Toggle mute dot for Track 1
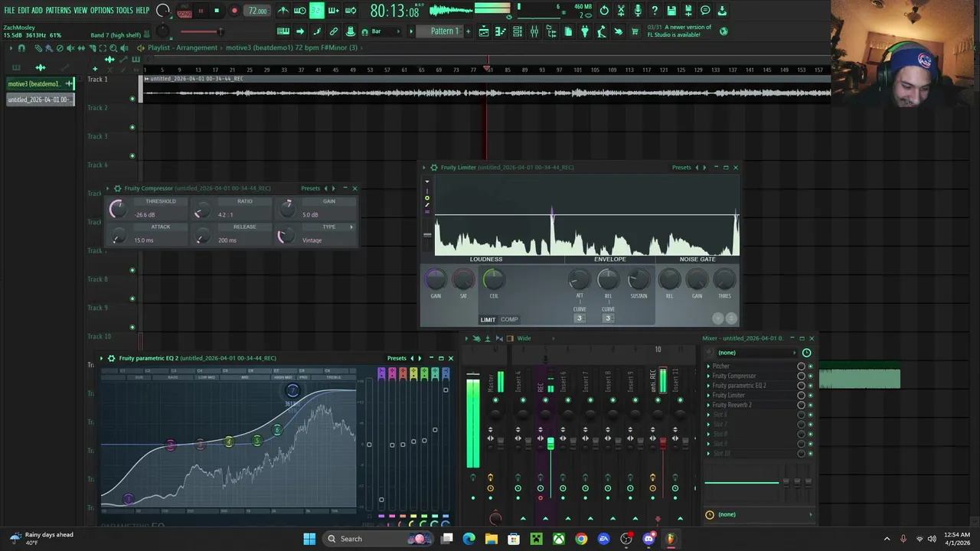The width and height of the screenshot is (980, 551). tap(132, 99)
